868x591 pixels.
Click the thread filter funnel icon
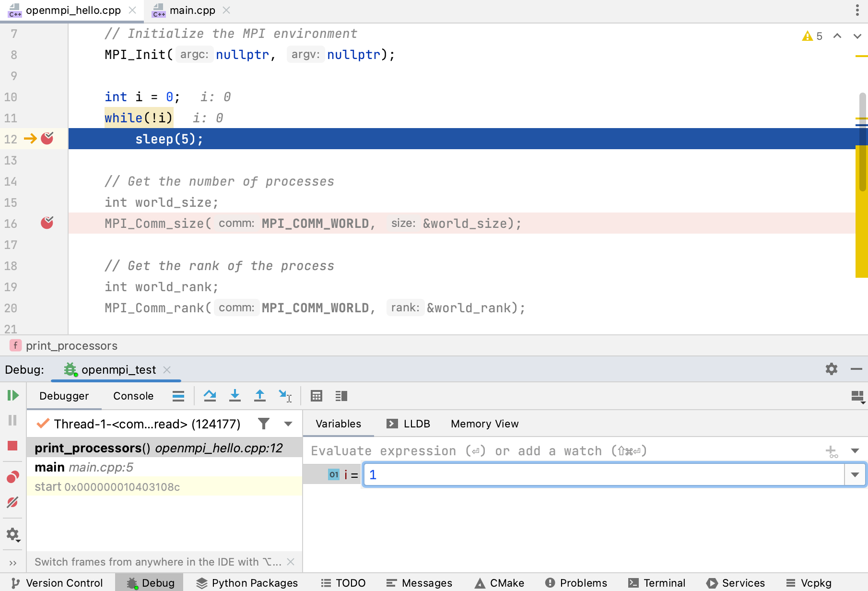pyautogui.click(x=264, y=424)
